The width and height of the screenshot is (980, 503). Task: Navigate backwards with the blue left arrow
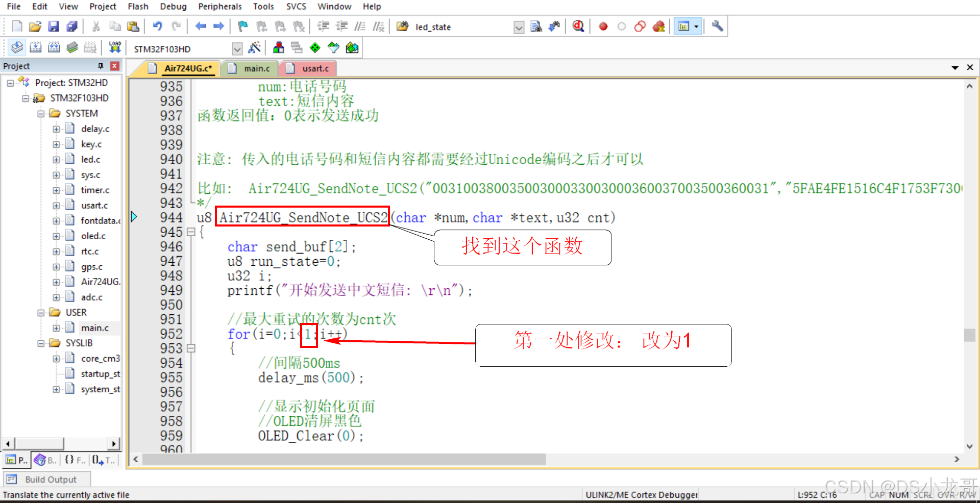click(201, 27)
